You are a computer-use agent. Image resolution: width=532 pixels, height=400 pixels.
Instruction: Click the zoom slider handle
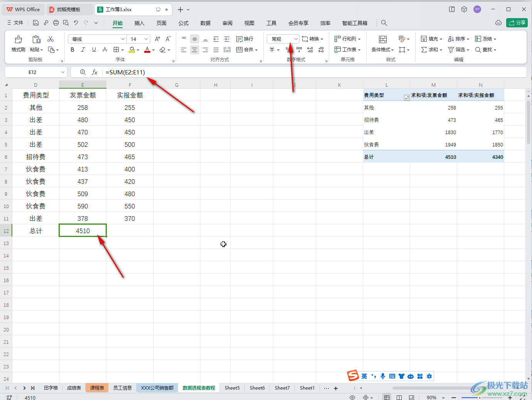click(480, 397)
